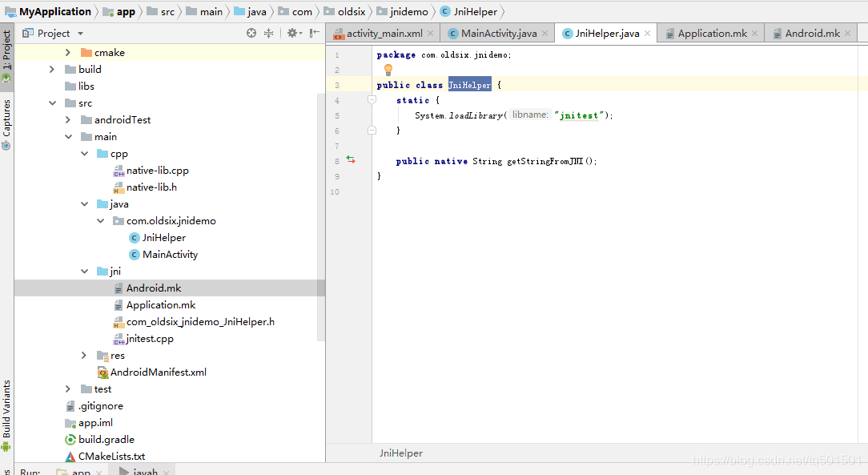Toggle the Build Variants side tool window
The image size is (868, 475).
coord(6,415)
